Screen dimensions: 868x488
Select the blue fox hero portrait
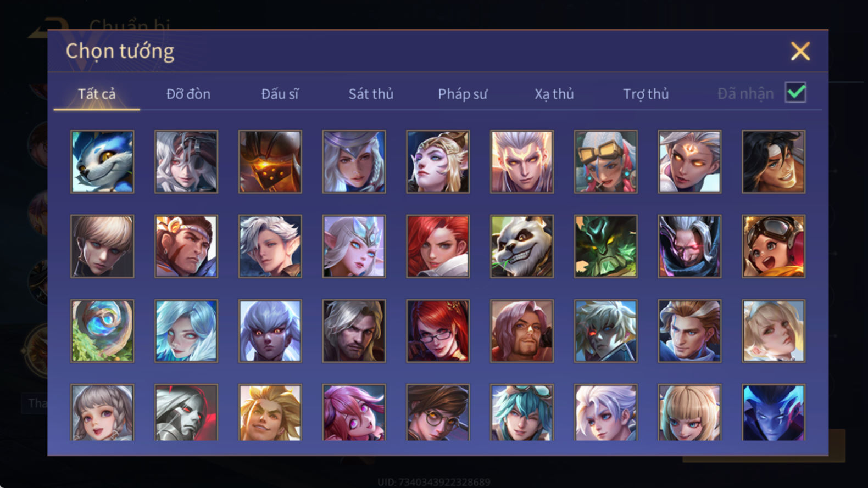(102, 161)
